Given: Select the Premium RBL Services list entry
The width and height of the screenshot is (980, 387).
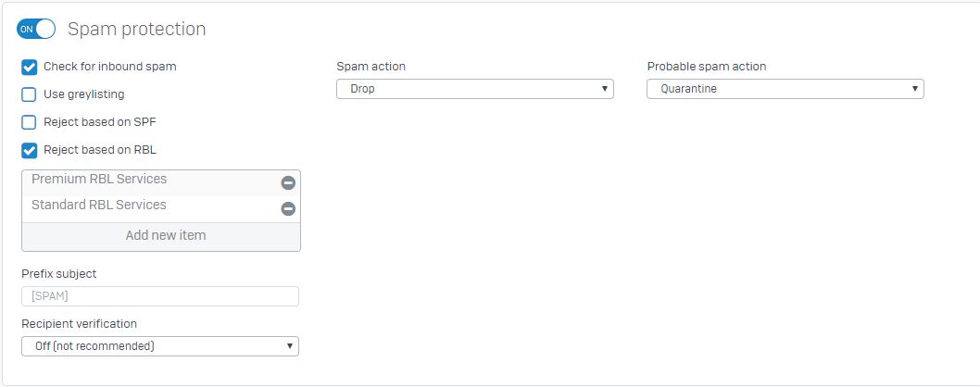Looking at the screenshot, I should [x=99, y=180].
